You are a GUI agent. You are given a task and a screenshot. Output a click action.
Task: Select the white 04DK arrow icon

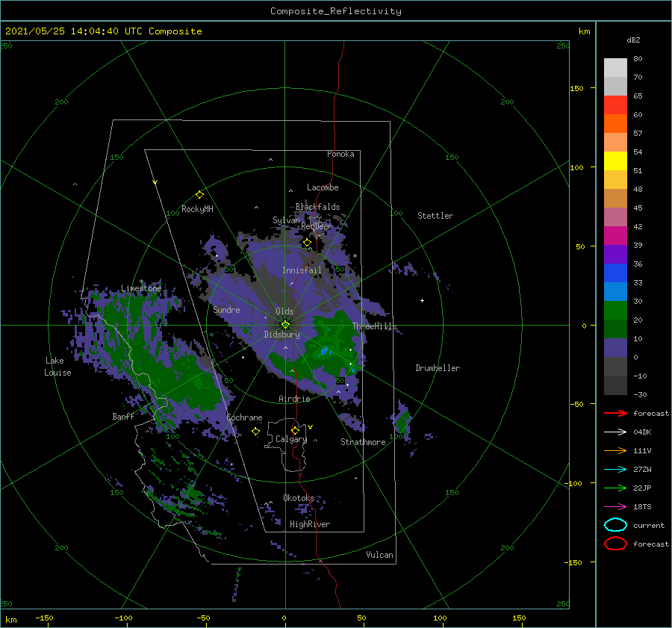[x=615, y=432]
